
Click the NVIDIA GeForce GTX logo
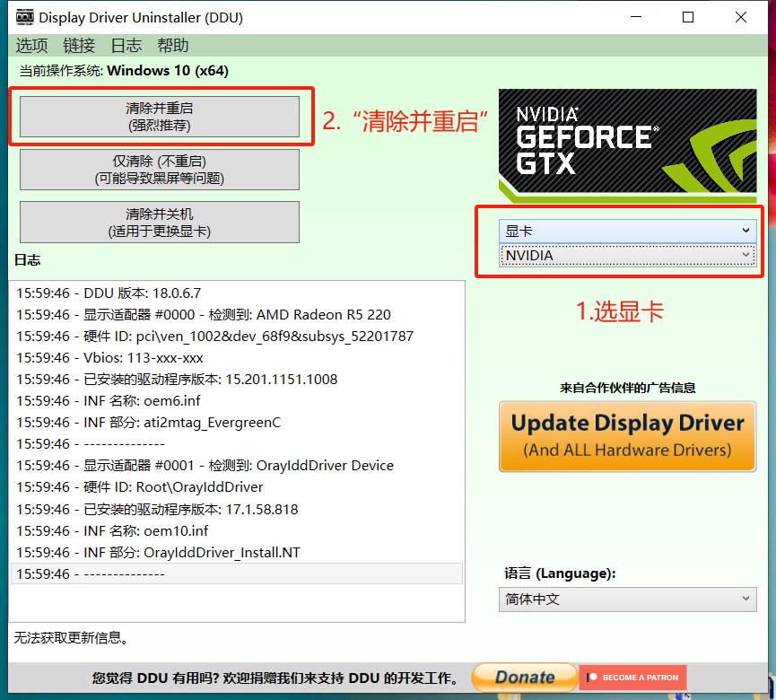627,142
